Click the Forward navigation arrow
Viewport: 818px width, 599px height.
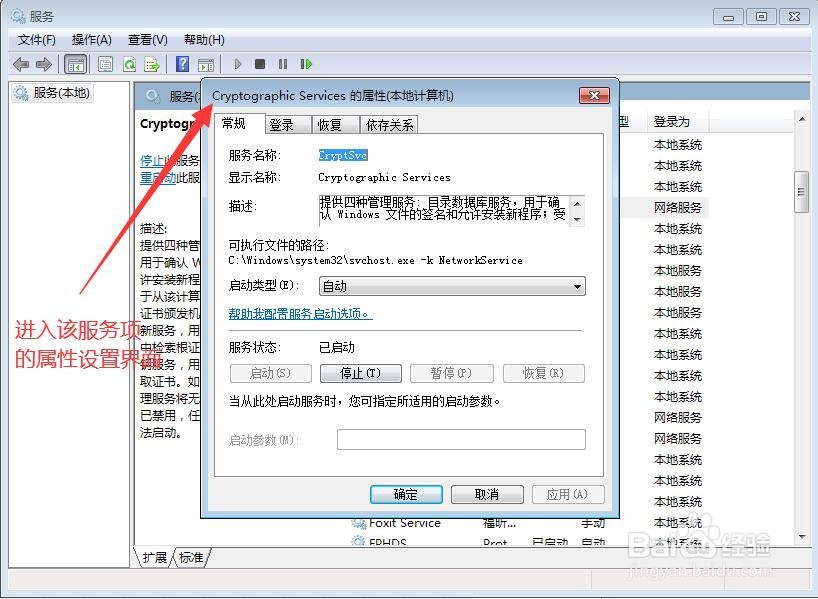coord(44,64)
